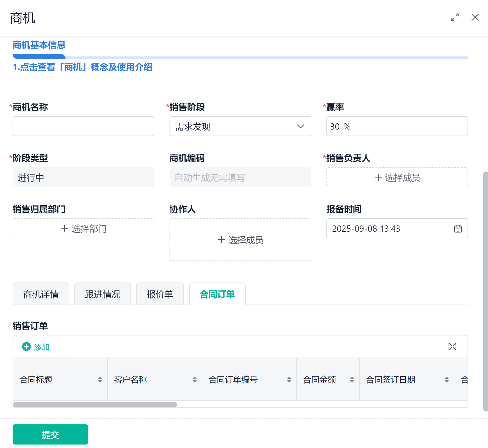Switch to the 跟进情况 tab
The image size is (488, 448).
pos(103,294)
